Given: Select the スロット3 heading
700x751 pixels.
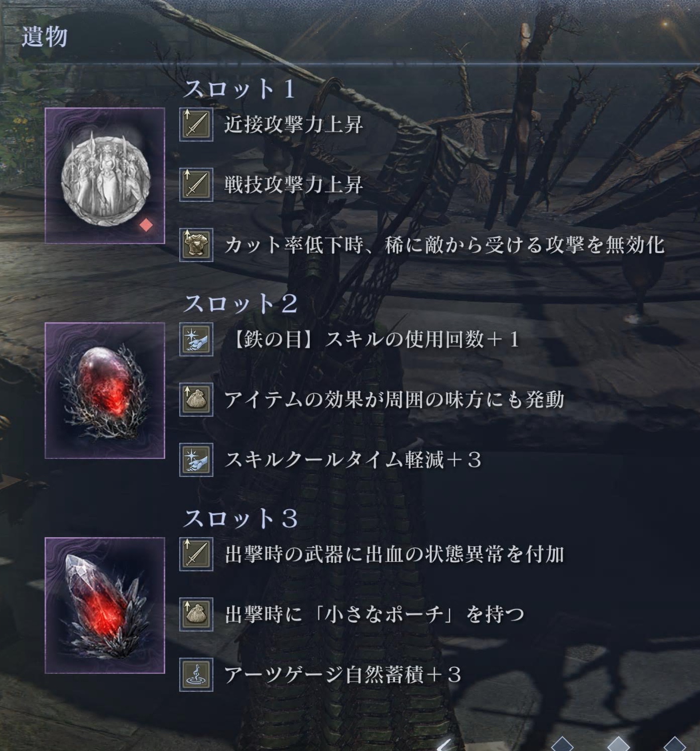Looking at the screenshot, I should point(241,519).
